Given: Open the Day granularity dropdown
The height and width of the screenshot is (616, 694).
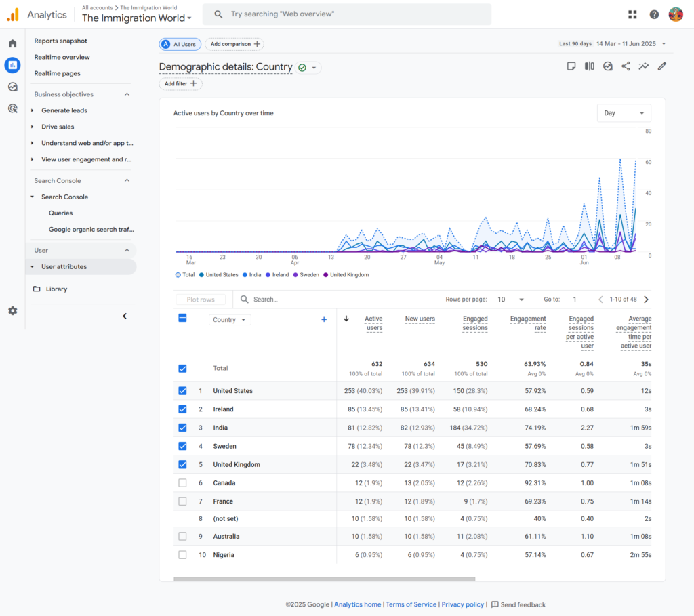Looking at the screenshot, I should pyautogui.click(x=624, y=113).
